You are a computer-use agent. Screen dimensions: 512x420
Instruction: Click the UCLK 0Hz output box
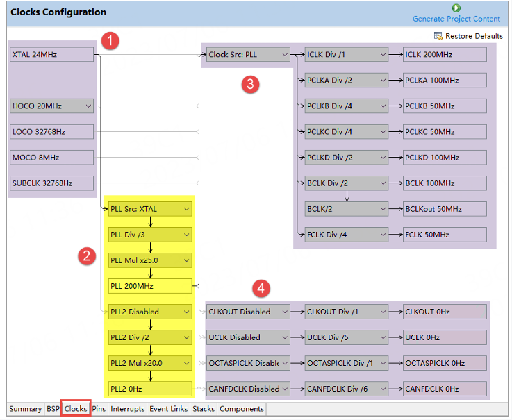point(445,338)
